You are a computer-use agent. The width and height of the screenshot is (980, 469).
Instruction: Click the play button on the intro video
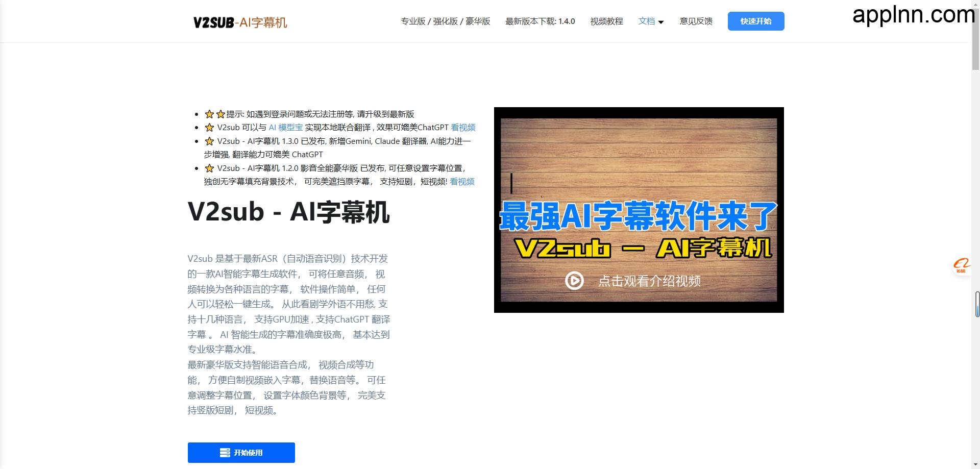pos(575,280)
